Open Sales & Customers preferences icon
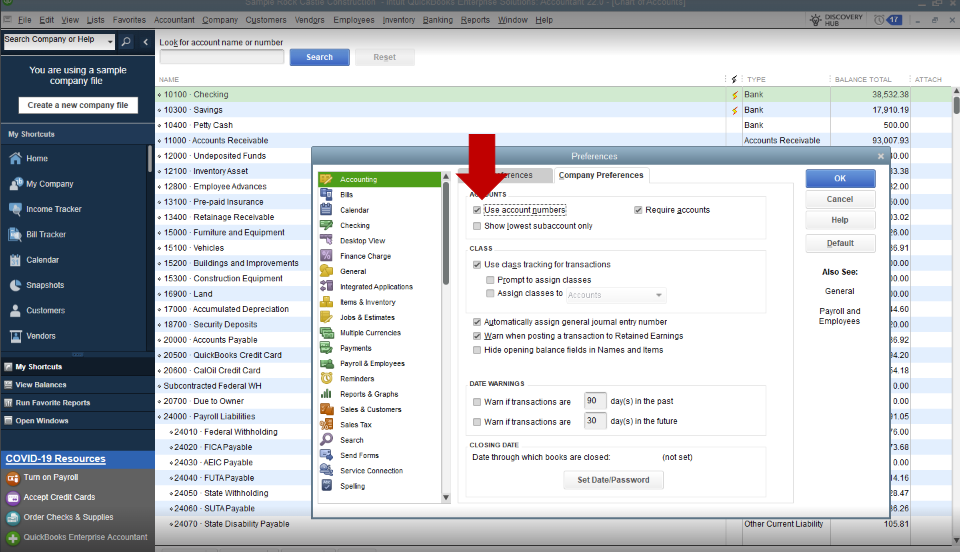This screenshot has height=552, width=960. (x=326, y=409)
